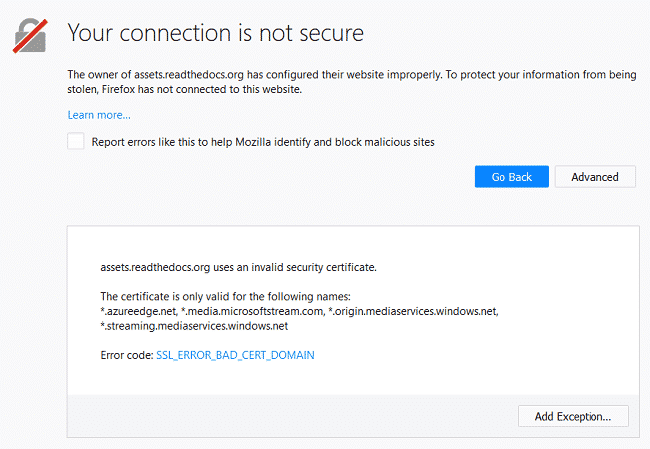Open the Learn more link
This screenshot has height=449, width=650.
[99, 116]
